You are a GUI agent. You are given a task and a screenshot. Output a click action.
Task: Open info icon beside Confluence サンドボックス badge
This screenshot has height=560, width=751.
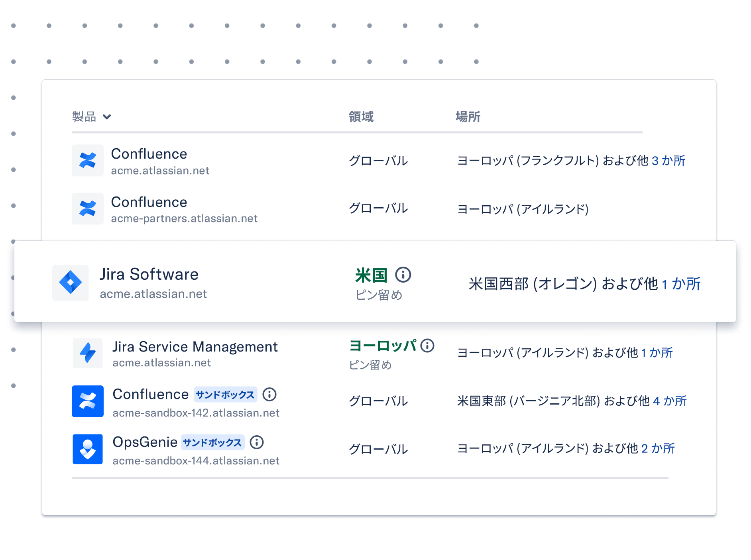(269, 394)
